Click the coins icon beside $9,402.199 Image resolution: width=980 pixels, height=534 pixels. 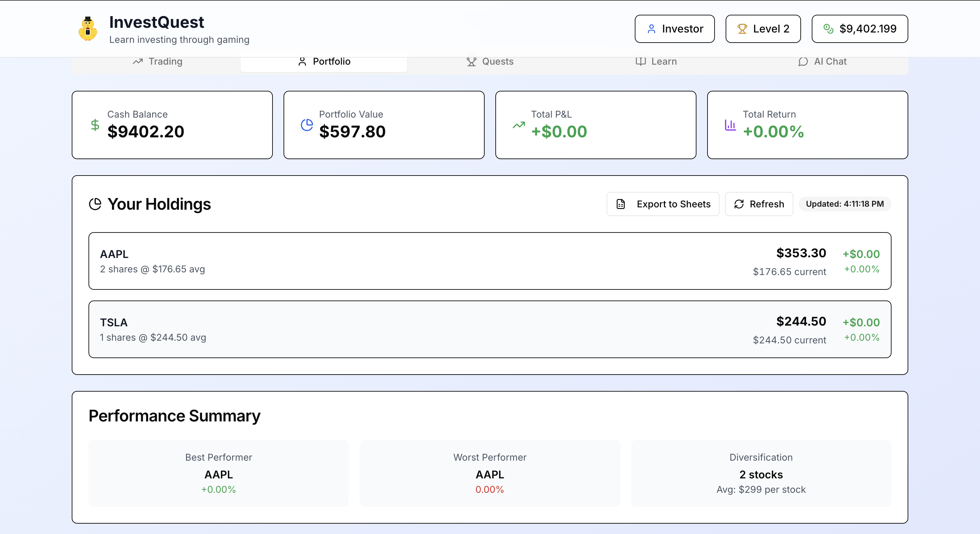click(x=828, y=29)
